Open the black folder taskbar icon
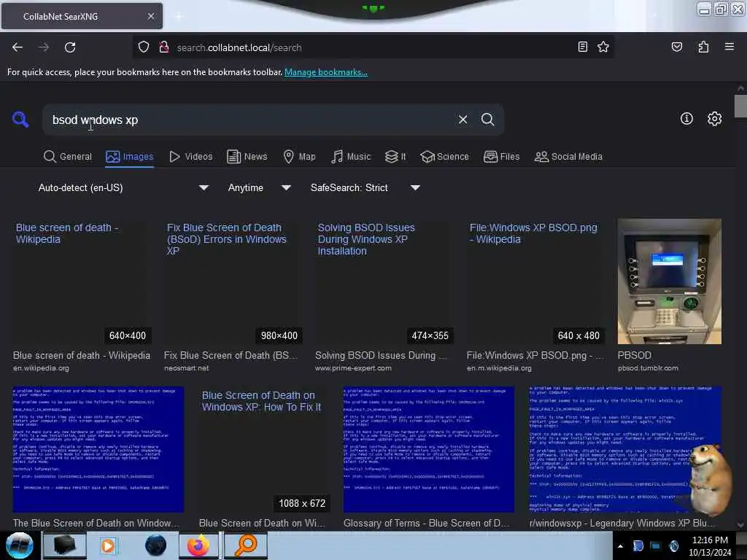This screenshot has width=747, height=560. (65, 545)
